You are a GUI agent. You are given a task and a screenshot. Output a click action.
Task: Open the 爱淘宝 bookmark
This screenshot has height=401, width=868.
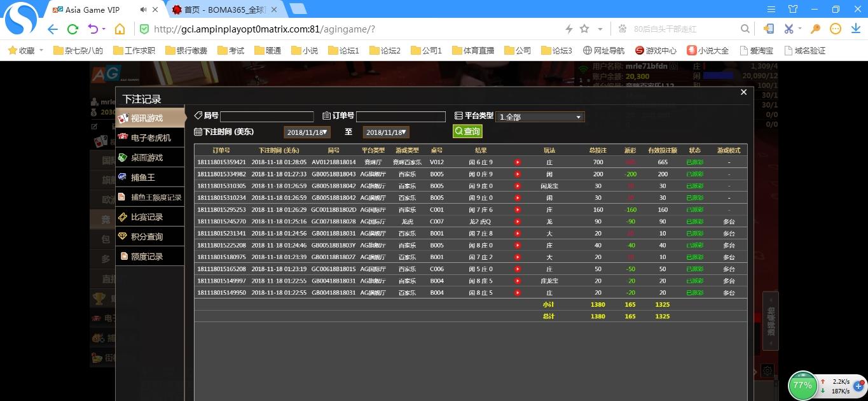[757, 50]
